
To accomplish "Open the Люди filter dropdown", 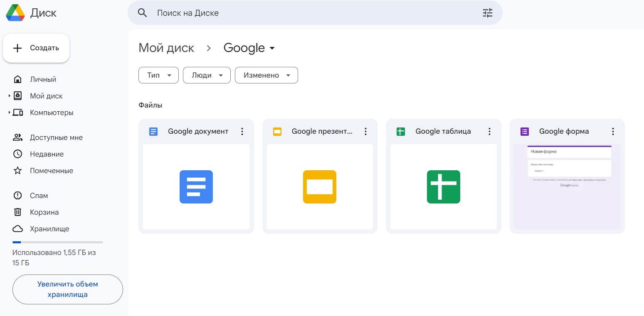I will pos(207,75).
